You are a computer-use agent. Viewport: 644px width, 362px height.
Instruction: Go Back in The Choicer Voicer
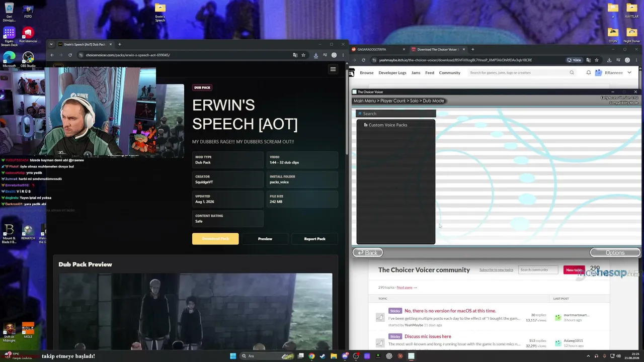click(x=368, y=252)
